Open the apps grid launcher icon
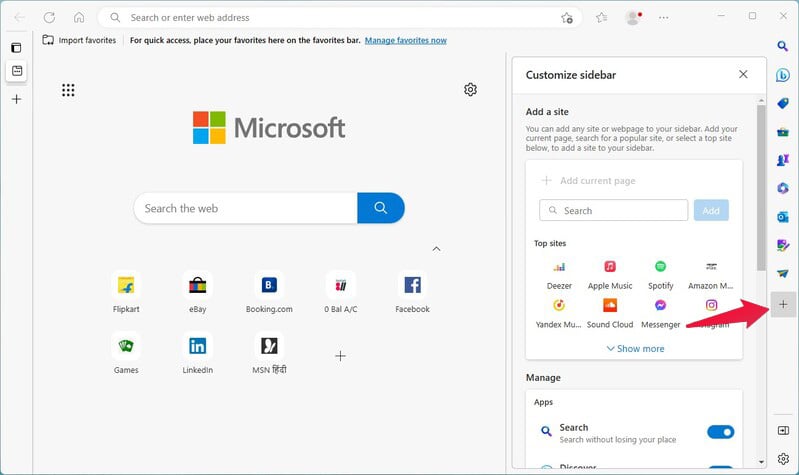The width and height of the screenshot is (799, 475). [68, 90]
